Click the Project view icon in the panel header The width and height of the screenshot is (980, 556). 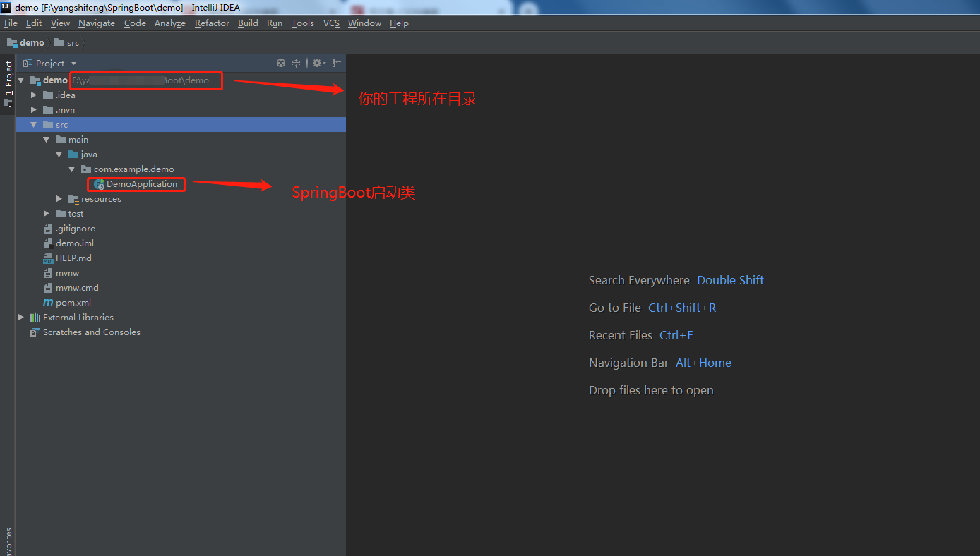pos(28,63)
